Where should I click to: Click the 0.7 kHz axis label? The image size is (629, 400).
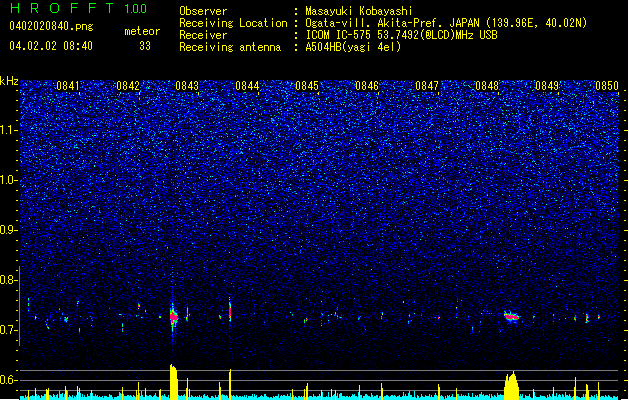[x=9, y=330]
